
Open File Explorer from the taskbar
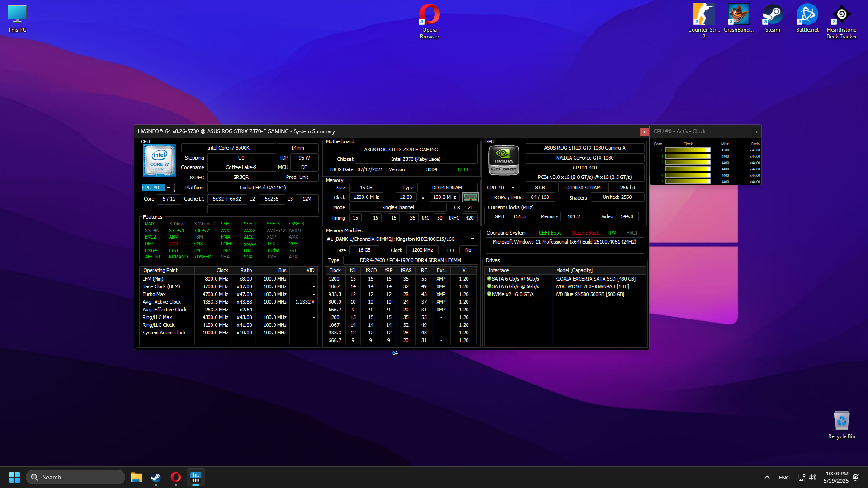tap(136, 477)
